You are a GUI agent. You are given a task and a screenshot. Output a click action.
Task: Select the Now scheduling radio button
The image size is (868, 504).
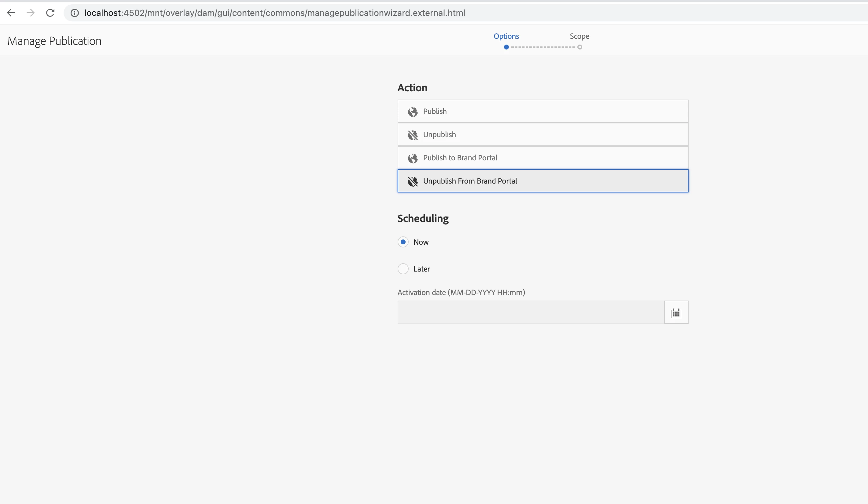[x=403, y=242]
